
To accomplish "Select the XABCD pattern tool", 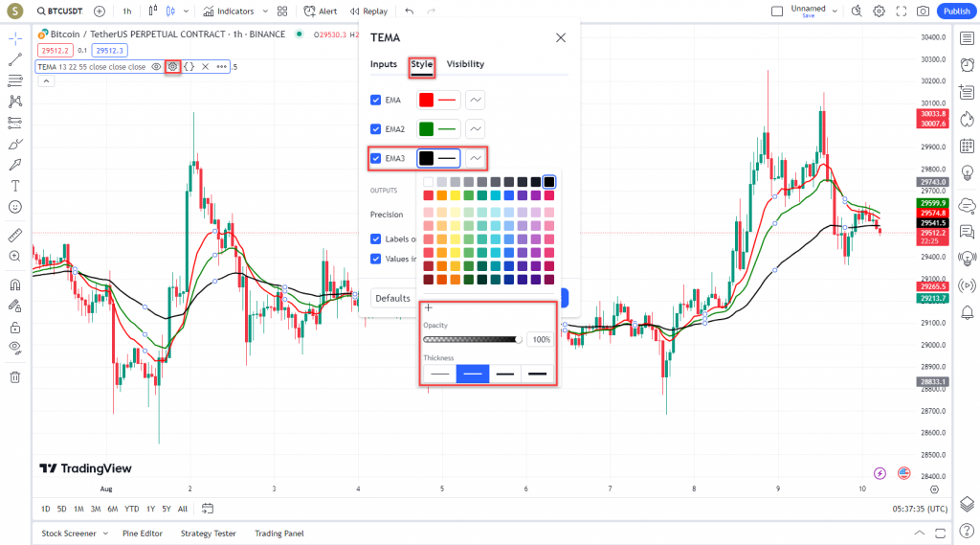I will click(15, 102).
